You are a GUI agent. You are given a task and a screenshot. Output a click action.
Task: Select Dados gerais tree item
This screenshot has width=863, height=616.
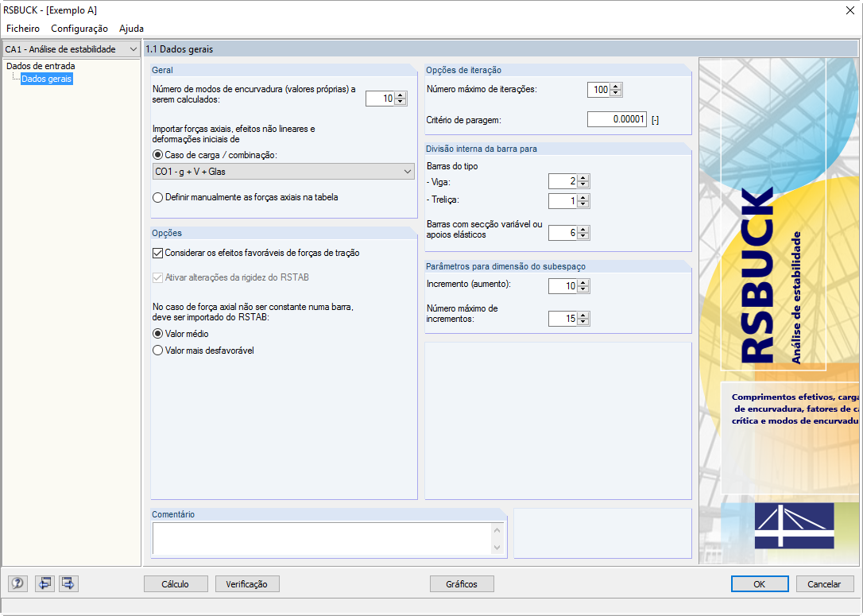click(46, 79)
